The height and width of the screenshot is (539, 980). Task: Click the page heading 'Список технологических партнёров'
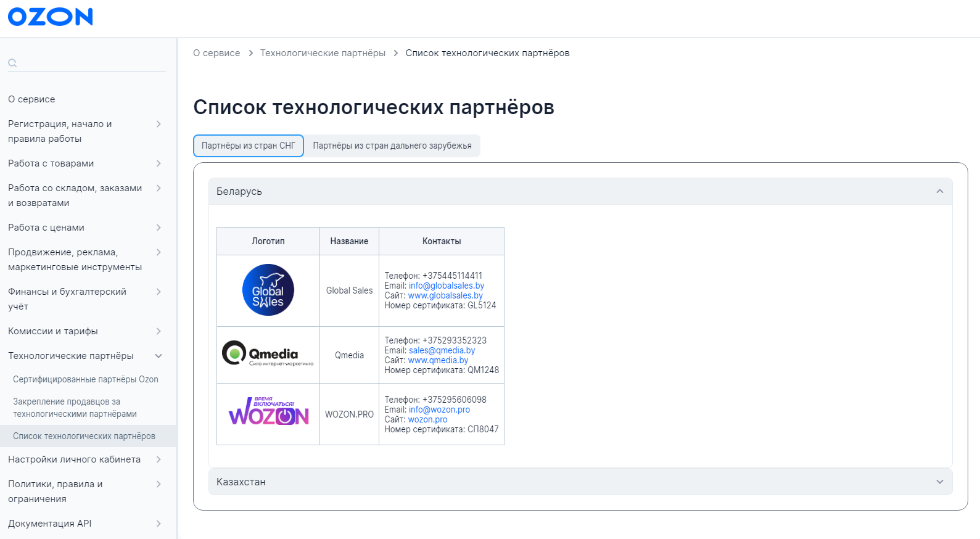click(374, 107)
